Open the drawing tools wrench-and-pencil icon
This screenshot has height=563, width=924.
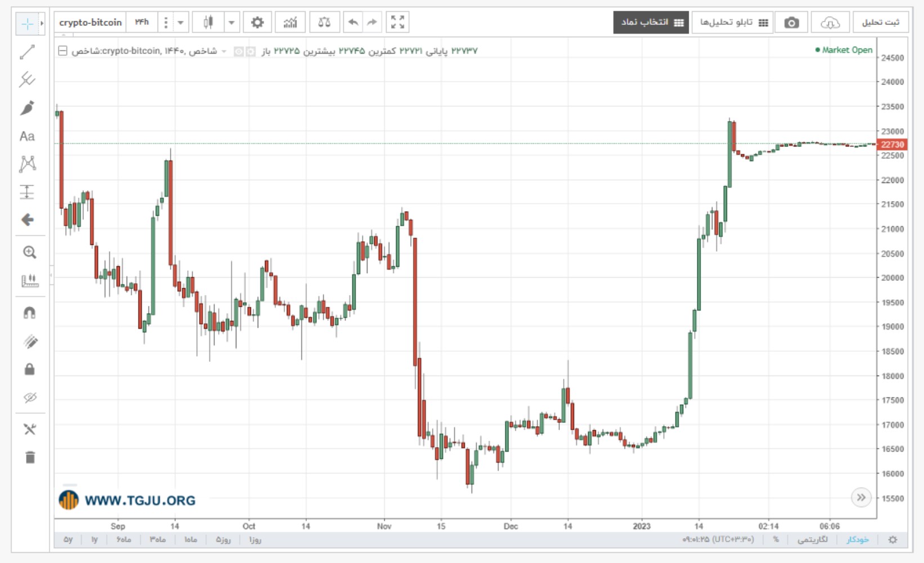30,430
